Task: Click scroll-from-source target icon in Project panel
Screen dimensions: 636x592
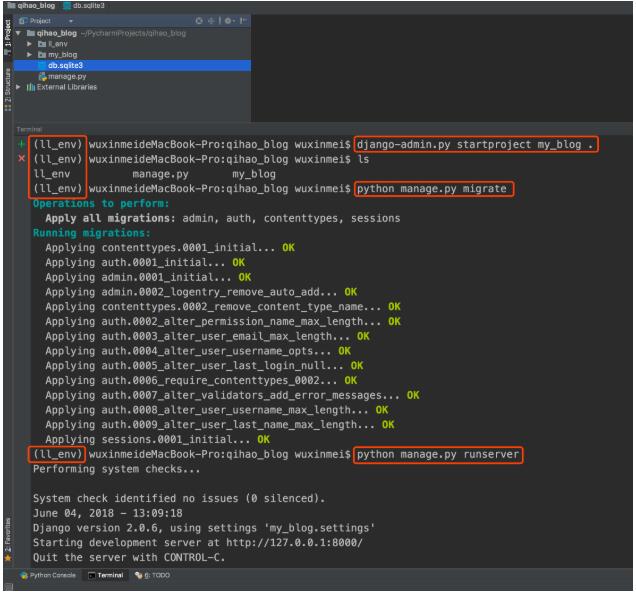Action: (199, 21)
